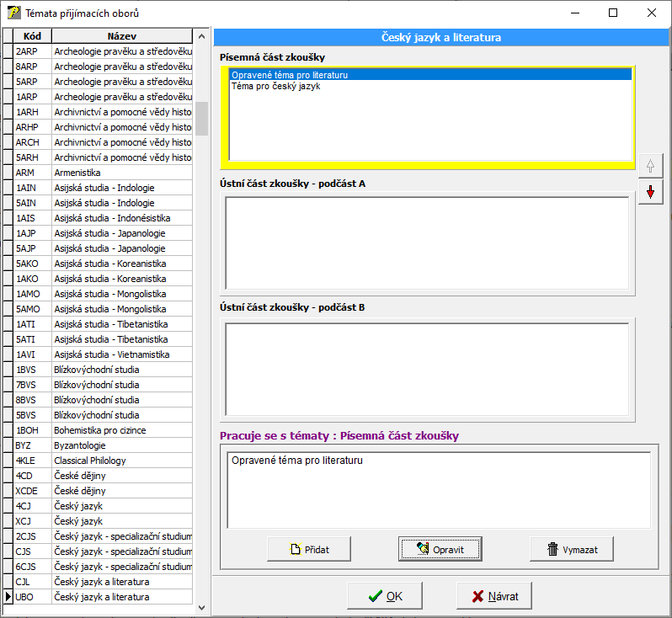The width and height of the screenshot is (672, 618).
Task: Click the greyed up arrow move button
Action: [x=649, y=165]
